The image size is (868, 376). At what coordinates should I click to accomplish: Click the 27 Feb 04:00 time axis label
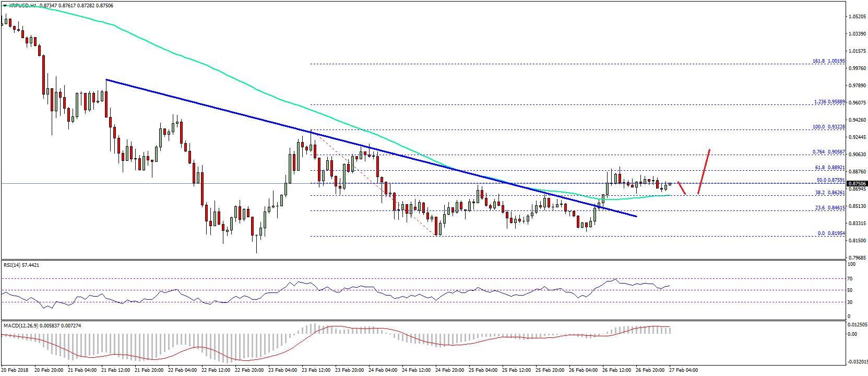tap(684, 370)
